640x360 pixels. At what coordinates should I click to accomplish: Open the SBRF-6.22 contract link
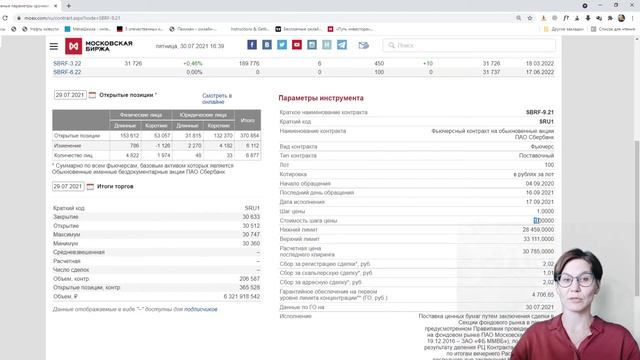click(67, 72)
